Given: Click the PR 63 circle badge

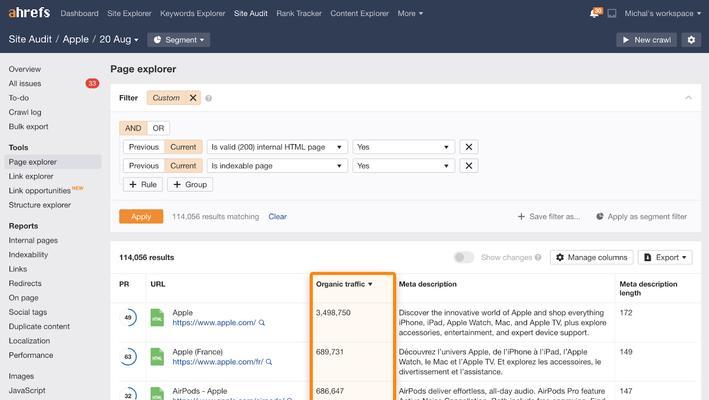Looking at the screenshot, I should pyautogui.click(x=128, y=357).
